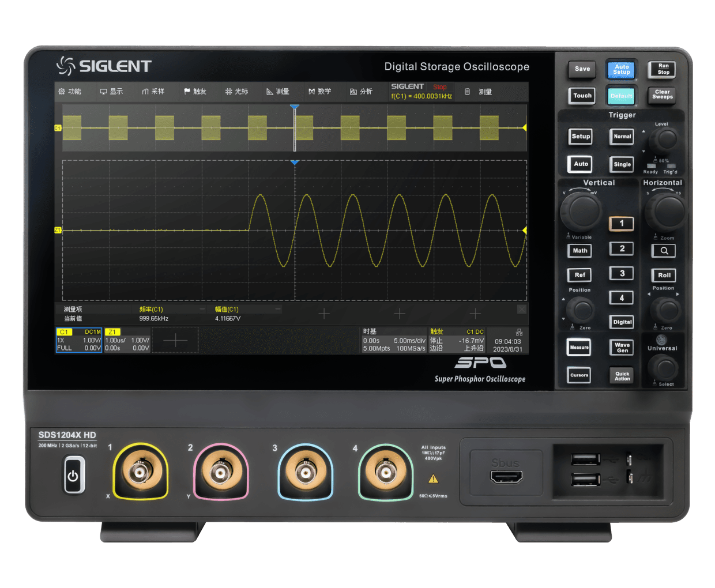Click the 光标 (Cursors) menu icon

230,91
